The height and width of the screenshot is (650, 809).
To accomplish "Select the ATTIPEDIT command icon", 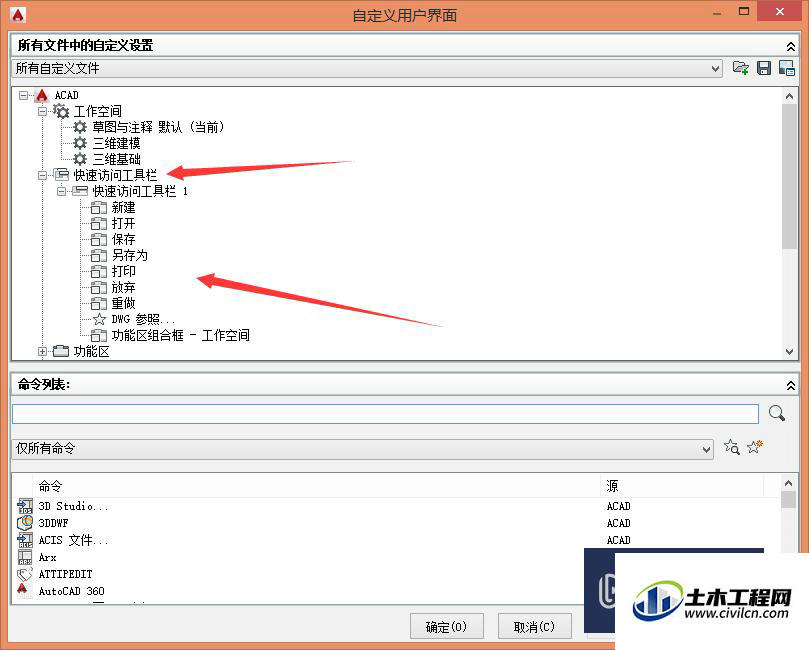I will click(x=25, y=574).
